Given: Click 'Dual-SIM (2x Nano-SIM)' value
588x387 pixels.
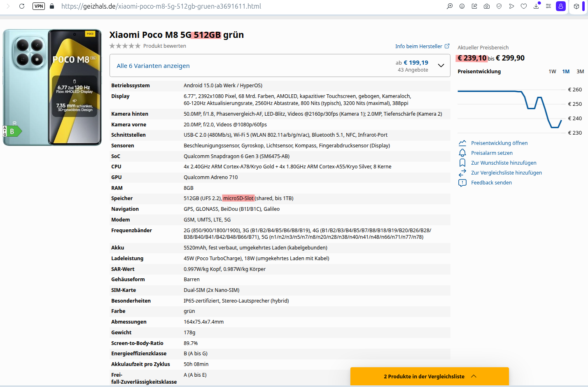Looking at the screenshot, I should (212, 290).
